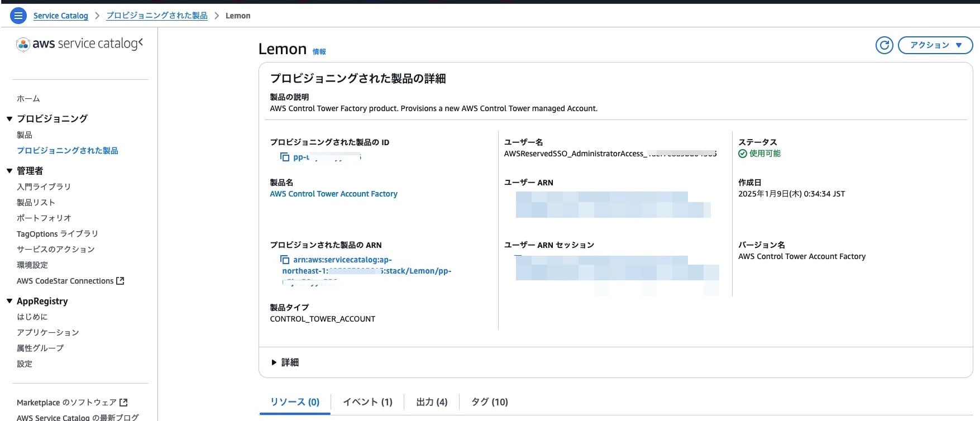Click the AWS Service Catalog logo

point(77,44)
